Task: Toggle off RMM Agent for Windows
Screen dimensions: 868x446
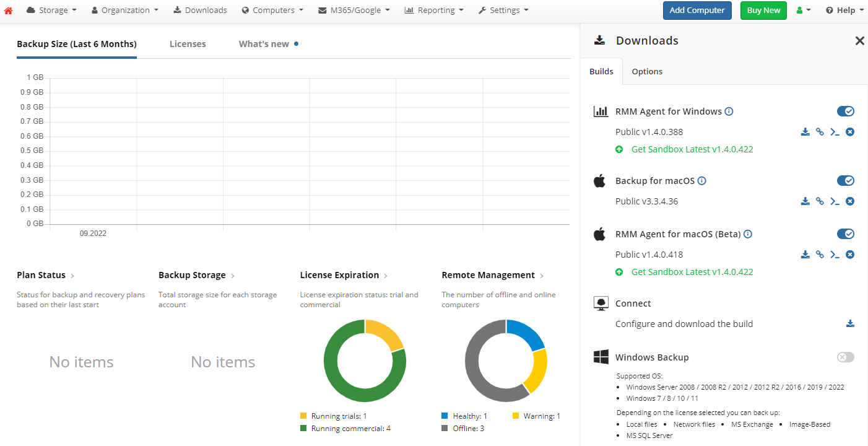Action: tap(846, 111)
